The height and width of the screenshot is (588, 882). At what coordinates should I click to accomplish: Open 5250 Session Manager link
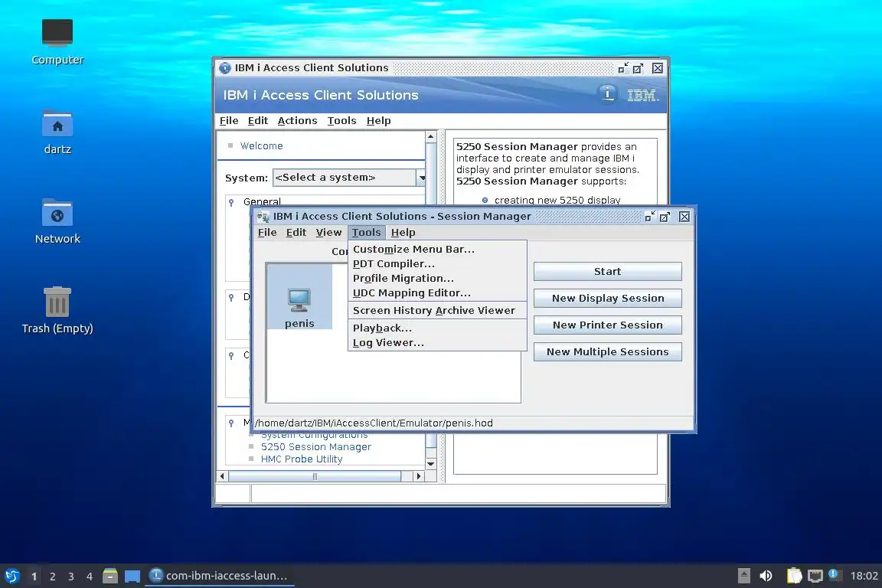[315, 447]
